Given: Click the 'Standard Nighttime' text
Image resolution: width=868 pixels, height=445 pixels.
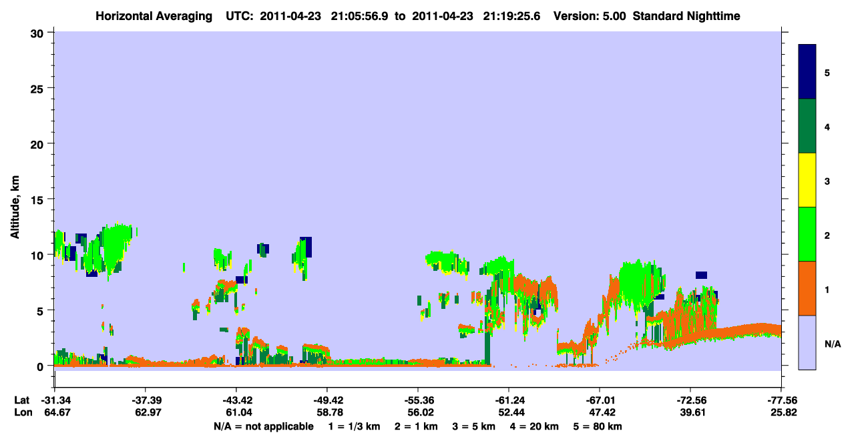Looking at the screenshot, I should (x=686, y=15).
